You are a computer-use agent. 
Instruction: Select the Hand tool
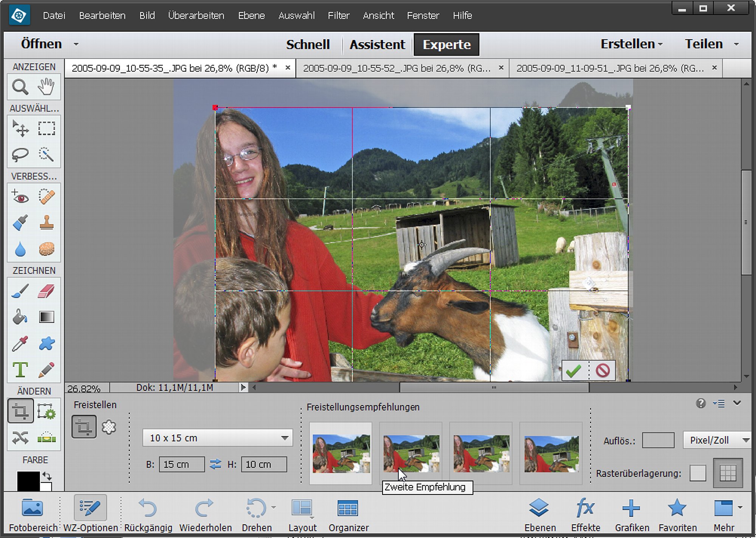pyautogui.click(x=46, y=87)
